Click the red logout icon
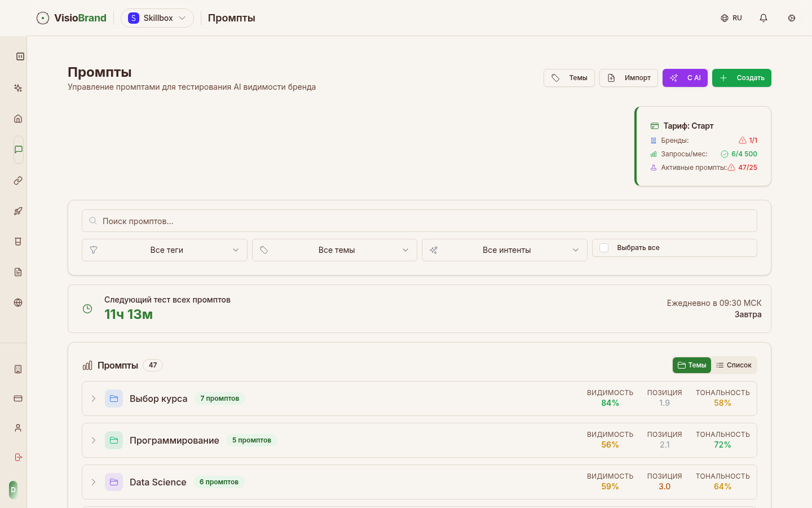 (x=18, y=457)
